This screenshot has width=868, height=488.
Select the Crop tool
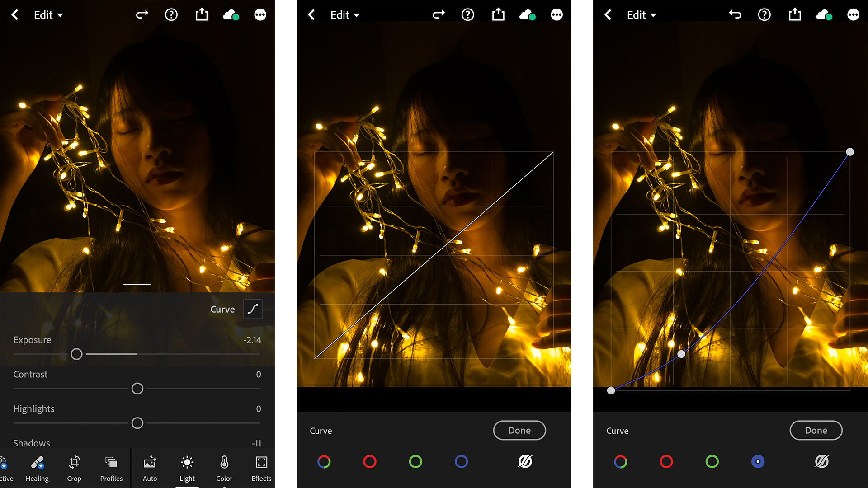point(74,469)
